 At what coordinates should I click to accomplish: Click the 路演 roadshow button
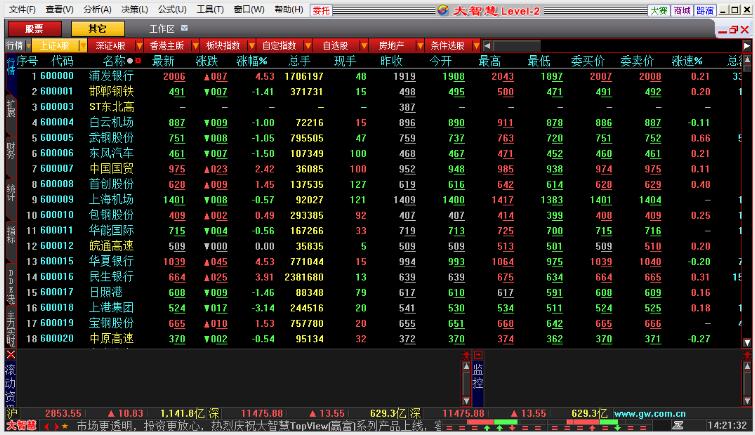point(705,10)
